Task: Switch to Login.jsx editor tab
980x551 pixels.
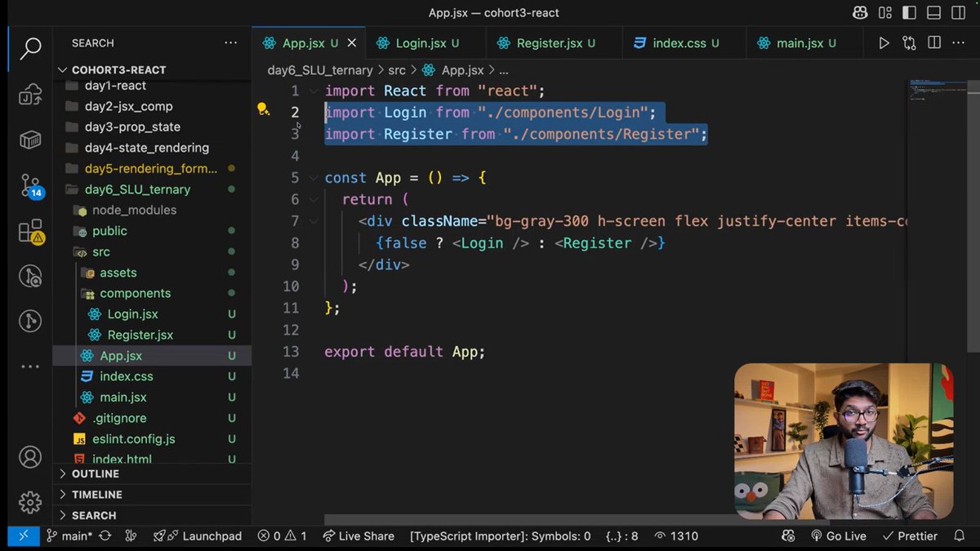Action: [425, 43]
